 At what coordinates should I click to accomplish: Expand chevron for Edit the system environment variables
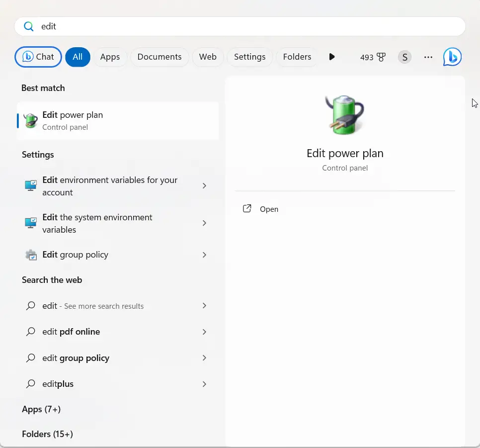[x=204, y=223]
